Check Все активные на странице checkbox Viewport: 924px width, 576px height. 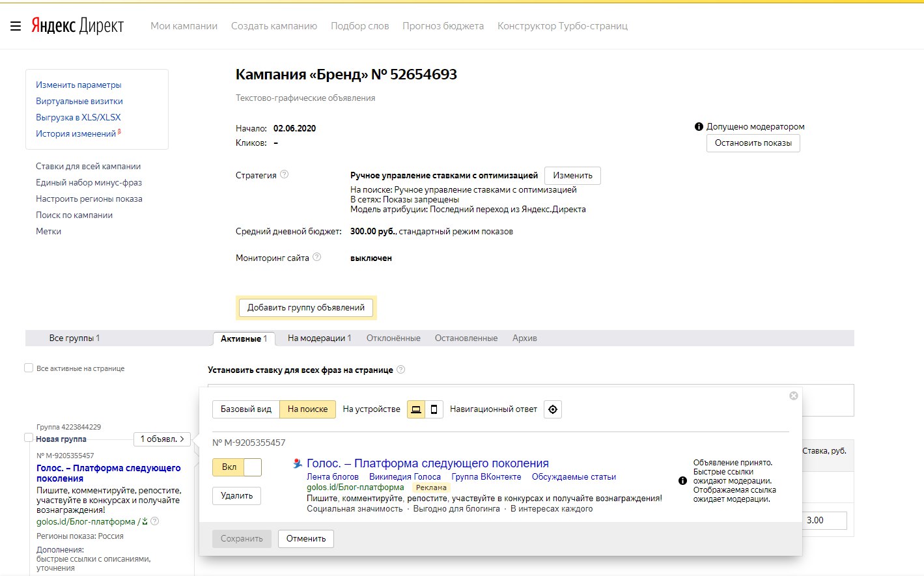(29, 368)
